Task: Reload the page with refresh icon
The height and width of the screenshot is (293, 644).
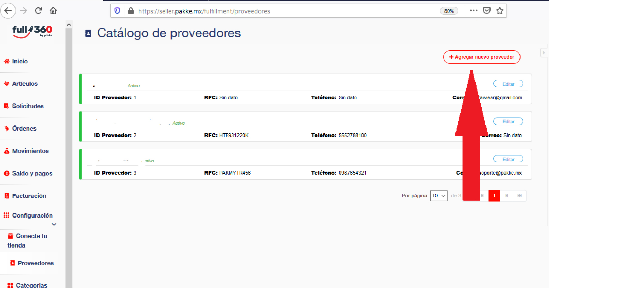Action: coord(38,11)
